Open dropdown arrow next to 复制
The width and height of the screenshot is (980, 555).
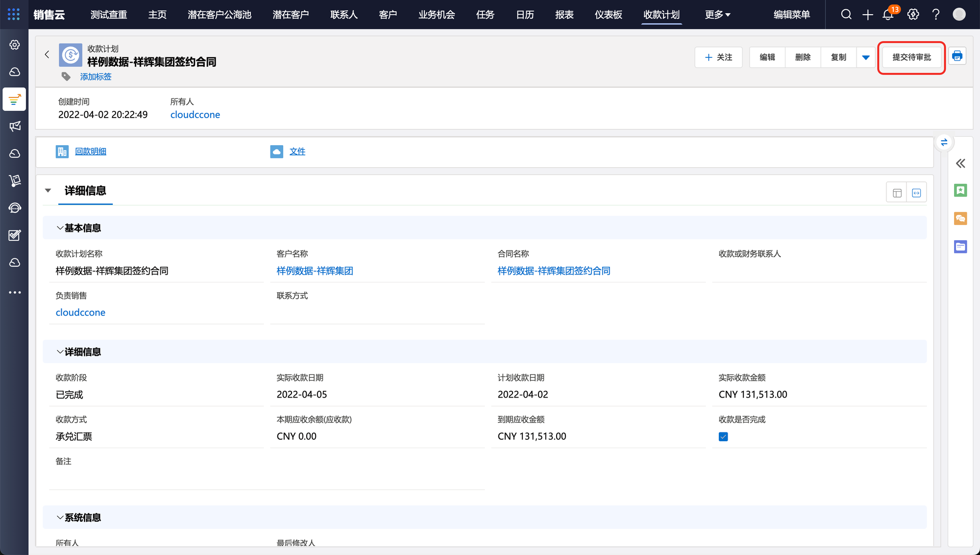coord(866,57)
